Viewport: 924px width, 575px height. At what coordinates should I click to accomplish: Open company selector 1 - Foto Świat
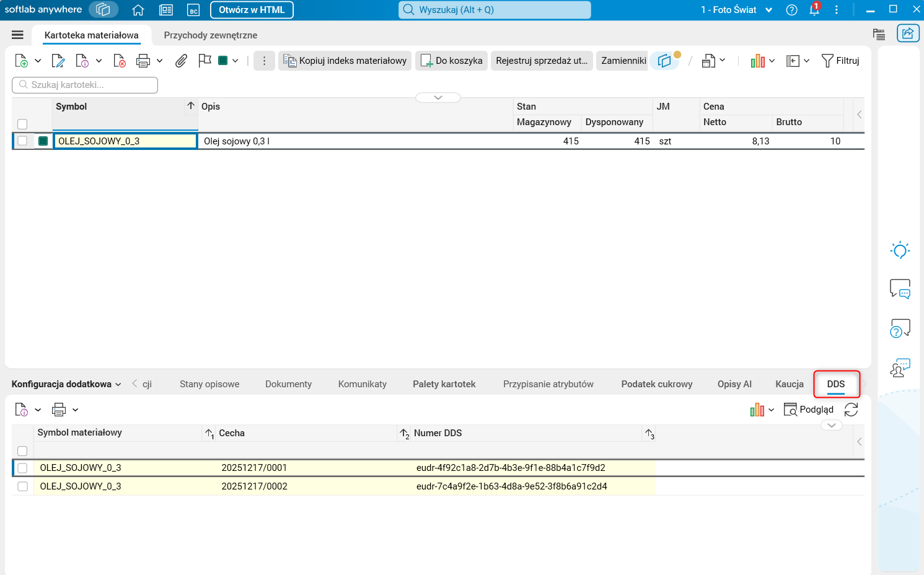(x=736, y=10)
